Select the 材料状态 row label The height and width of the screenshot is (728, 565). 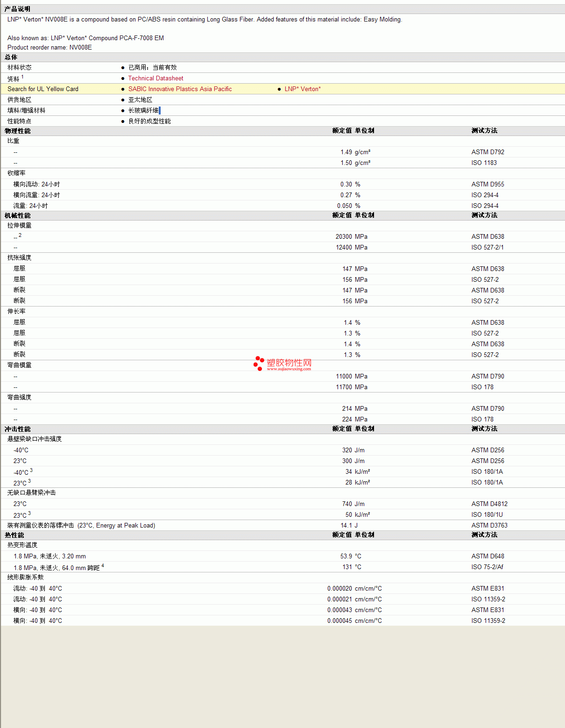tap(20, 67)
